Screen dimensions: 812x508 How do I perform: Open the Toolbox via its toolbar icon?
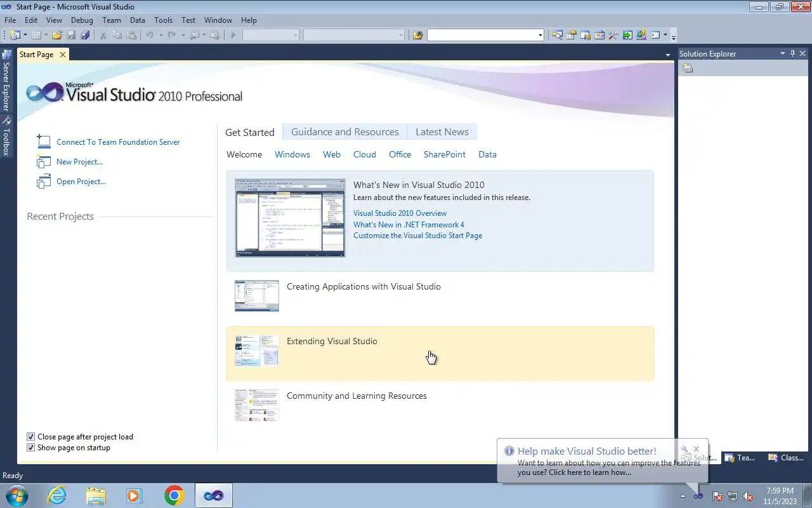pyautogui.click(x=613, y=35)
